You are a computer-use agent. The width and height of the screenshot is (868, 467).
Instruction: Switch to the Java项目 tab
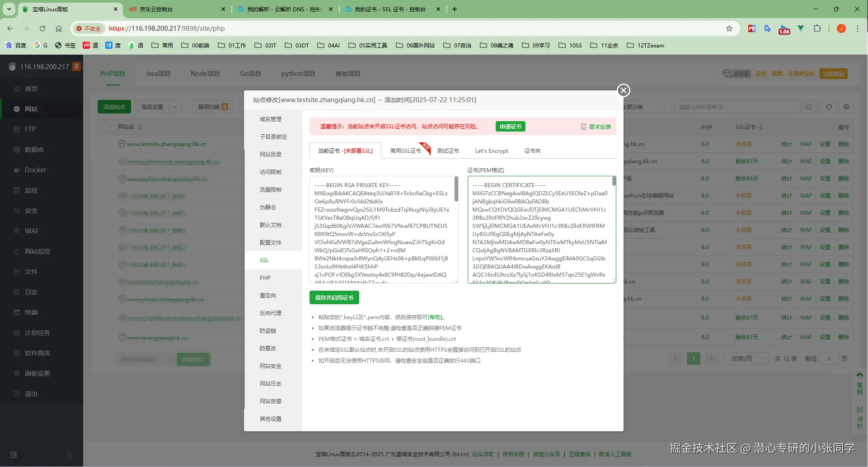pyautogui.click(x=158, y=74)
